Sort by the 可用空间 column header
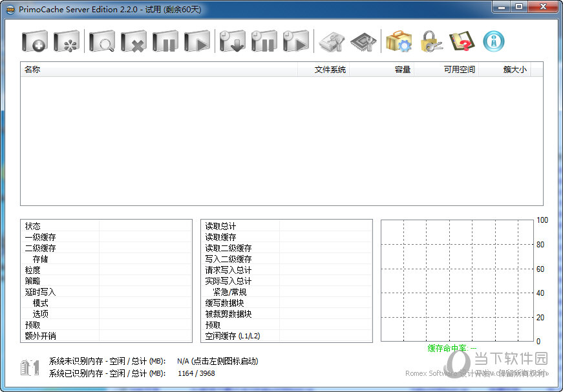This screenshot has width=563, height=392. (446, 69)
